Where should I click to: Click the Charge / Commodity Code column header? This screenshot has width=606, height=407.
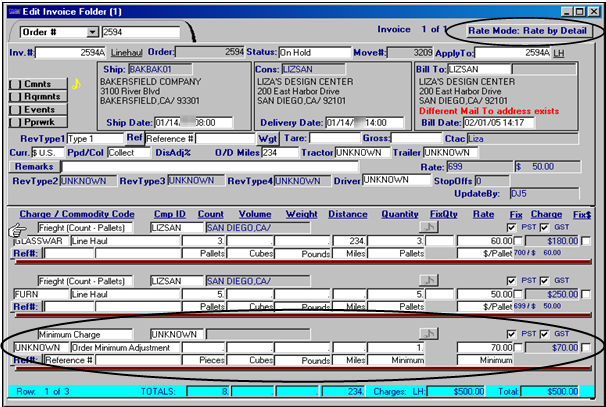74,213
